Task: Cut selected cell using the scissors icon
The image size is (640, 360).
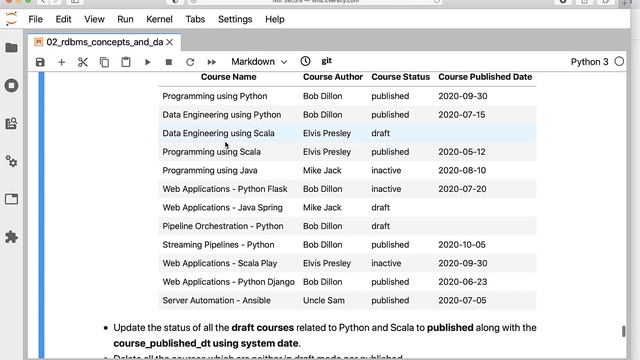Action: (83, 62)
